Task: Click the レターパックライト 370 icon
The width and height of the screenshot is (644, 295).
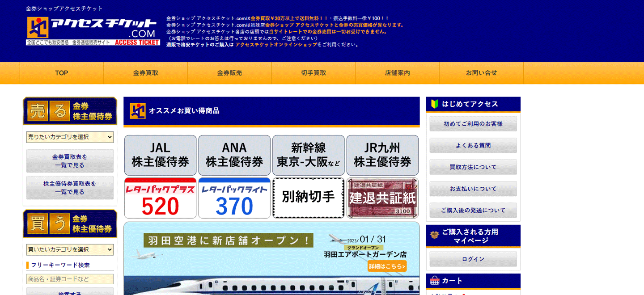Action: [234, 198]
